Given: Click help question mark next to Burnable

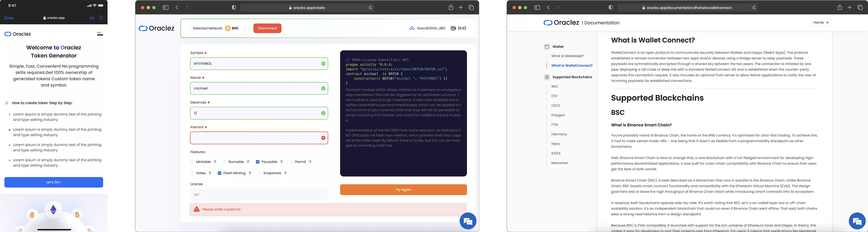Looking at the screenshot, I should [x=248, y=162].
